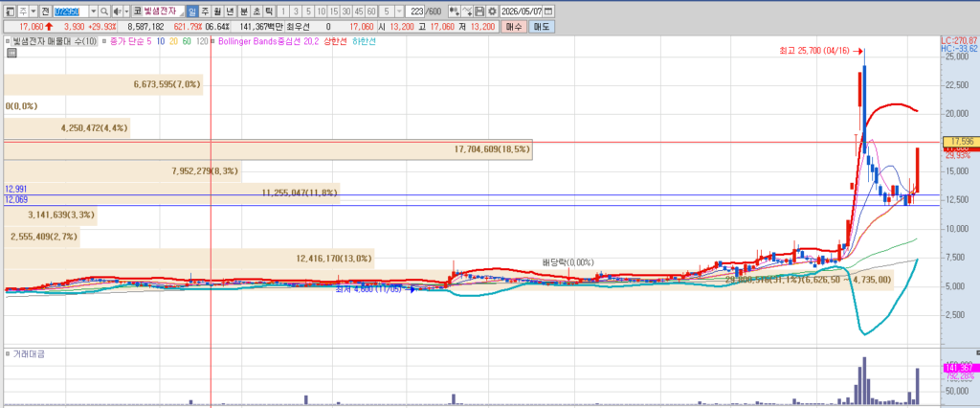Screen dimensions: 980x408
Task: Open chart settings gear icon
Action: click(492, 11)
